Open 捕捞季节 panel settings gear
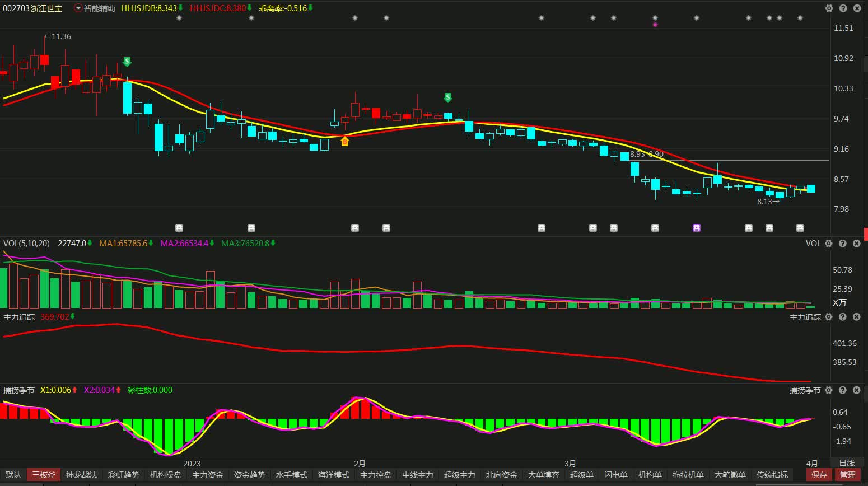Screen dimensions: 868x486 point(829,390)
